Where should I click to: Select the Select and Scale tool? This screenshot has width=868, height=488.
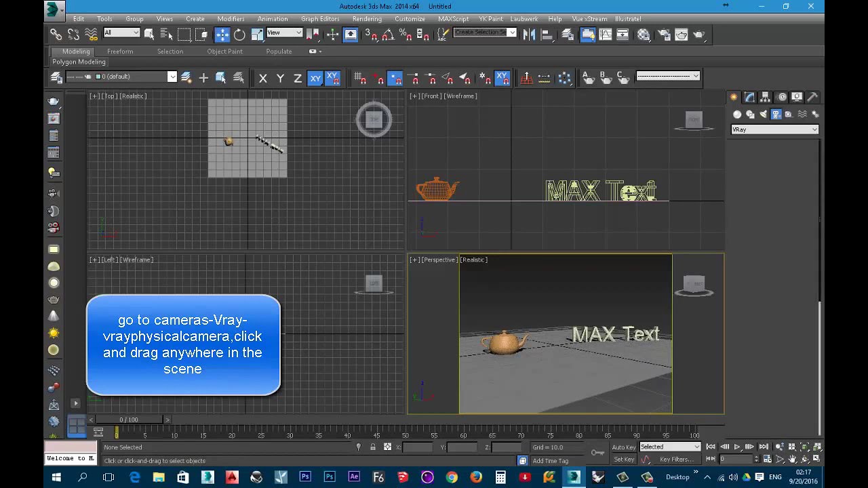pos(257,34)
